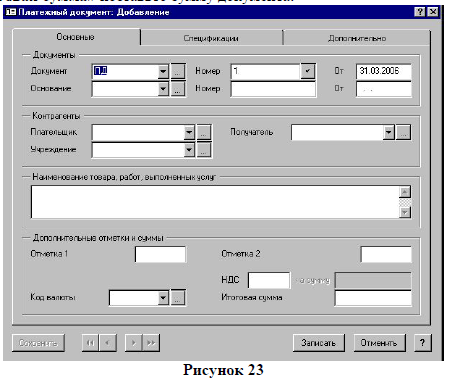Click the Отметка 2 input field
Screen dimensions: 449x381
point(386,254)
